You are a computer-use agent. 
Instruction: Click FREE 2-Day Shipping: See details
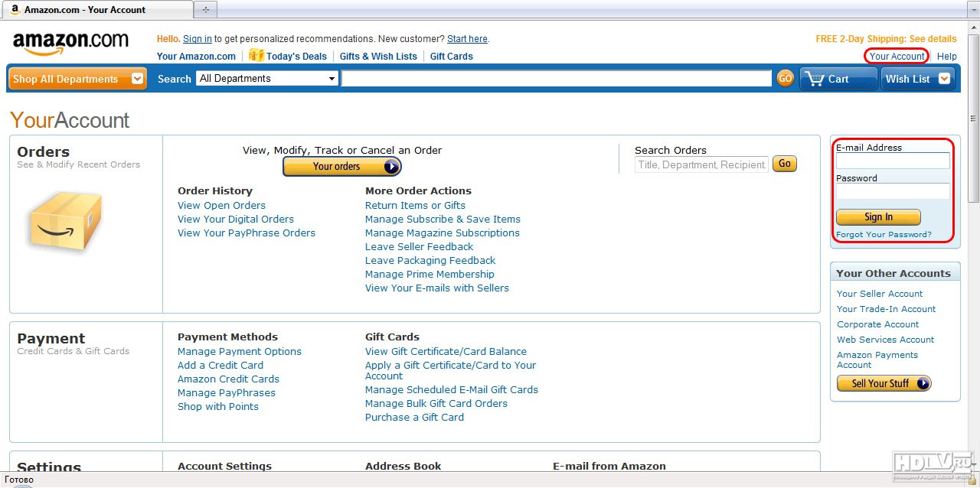(887, 39)
